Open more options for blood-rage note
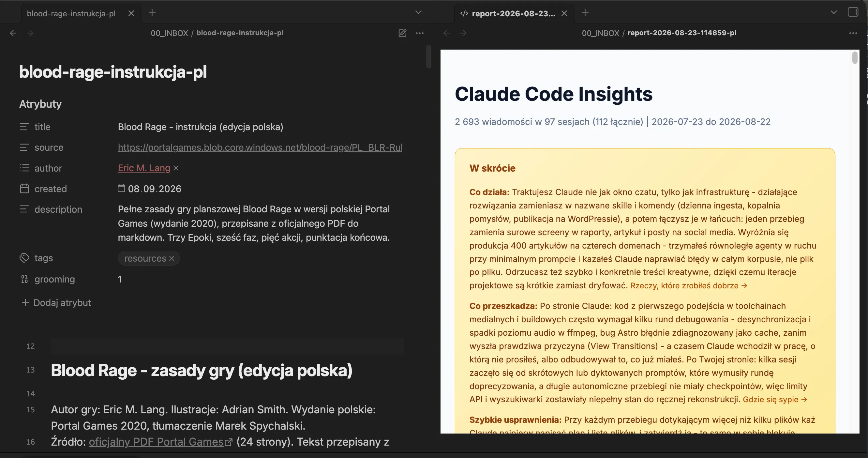 point(420,33)
